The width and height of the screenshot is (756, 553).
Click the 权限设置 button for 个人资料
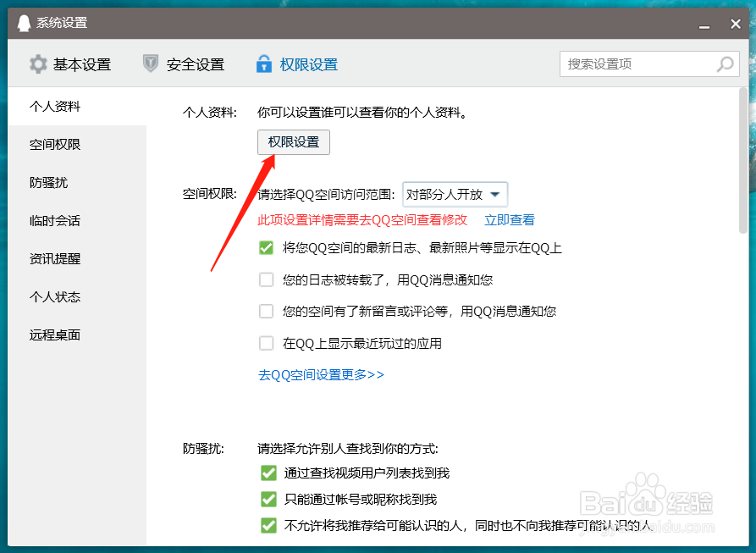coord(293,142)
